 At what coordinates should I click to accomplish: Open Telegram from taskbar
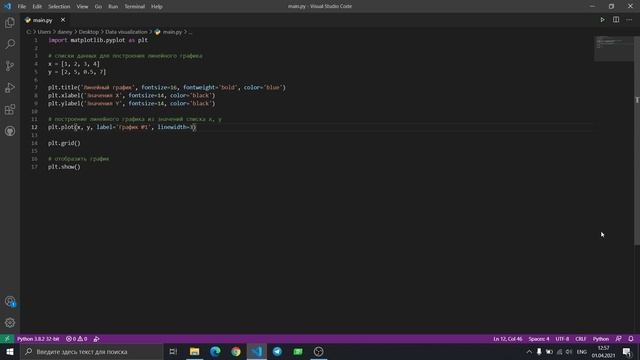277,351
